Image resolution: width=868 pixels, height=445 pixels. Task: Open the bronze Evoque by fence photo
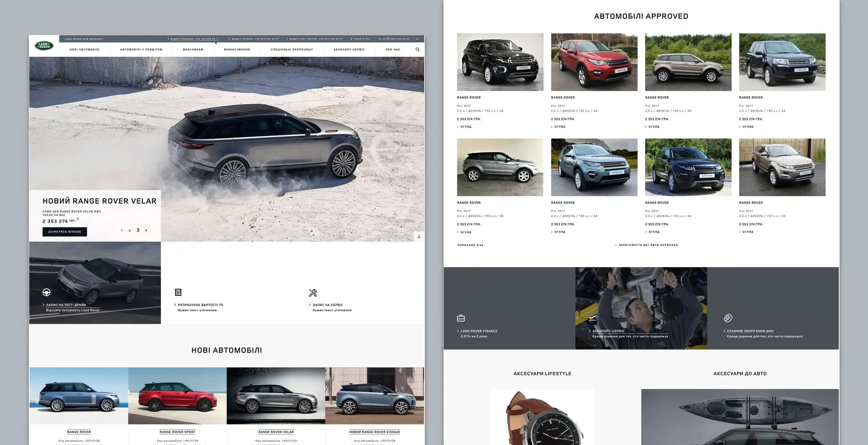coord(782,167)
